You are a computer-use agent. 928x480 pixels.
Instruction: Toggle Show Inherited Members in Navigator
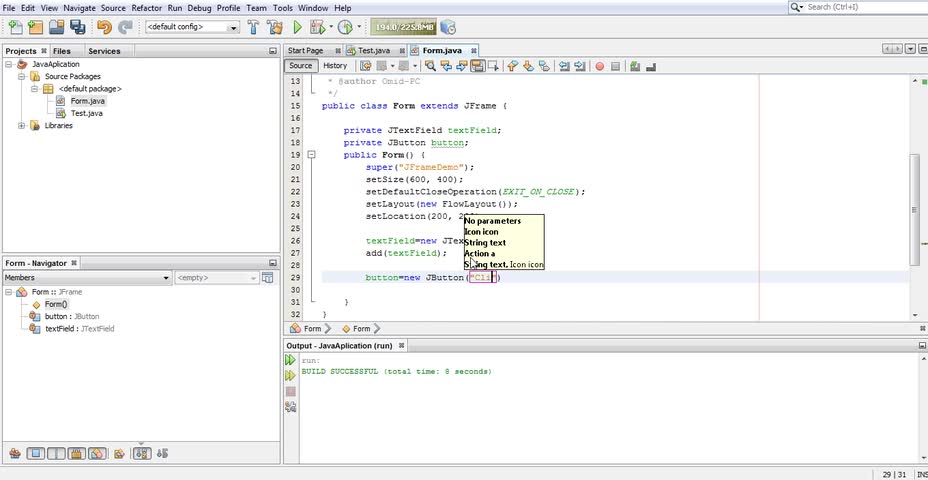(x=15, y=453)
